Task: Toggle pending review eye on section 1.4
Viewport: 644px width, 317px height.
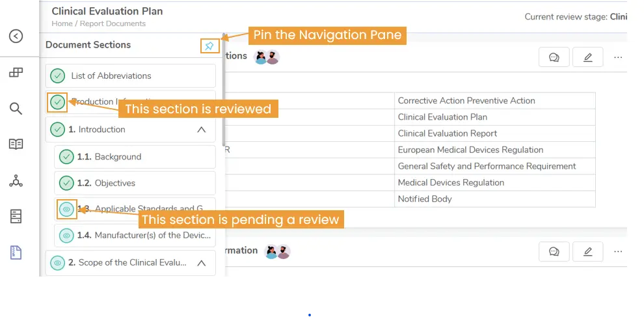Action: click(x=66, y=235)
